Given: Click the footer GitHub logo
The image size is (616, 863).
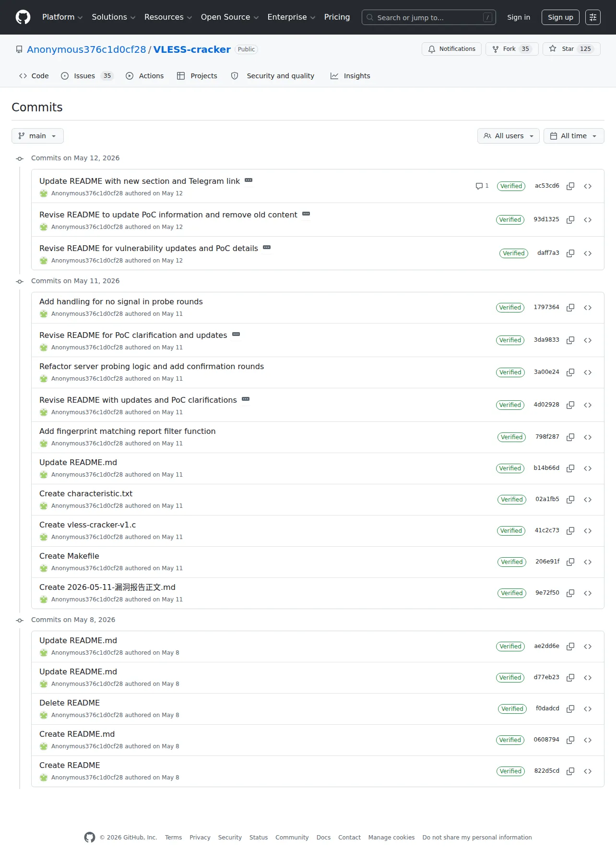Looking at the screenshot, I should click(x=90, y=838).
